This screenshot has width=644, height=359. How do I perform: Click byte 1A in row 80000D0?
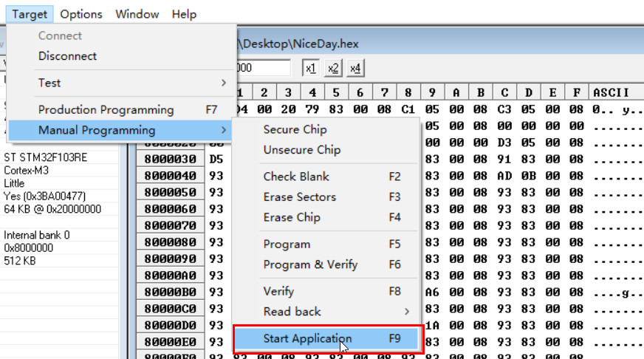pos(432,325)
